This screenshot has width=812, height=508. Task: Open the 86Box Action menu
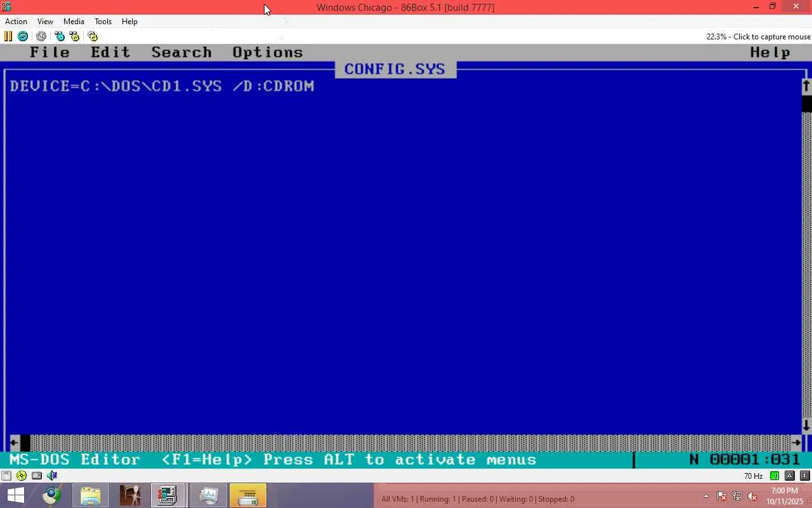pyautogui.click(x=16, y=21)
